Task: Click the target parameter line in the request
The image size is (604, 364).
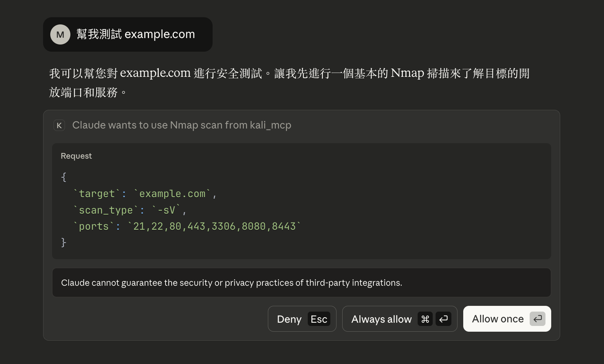Action: click(x=144, y=194)
